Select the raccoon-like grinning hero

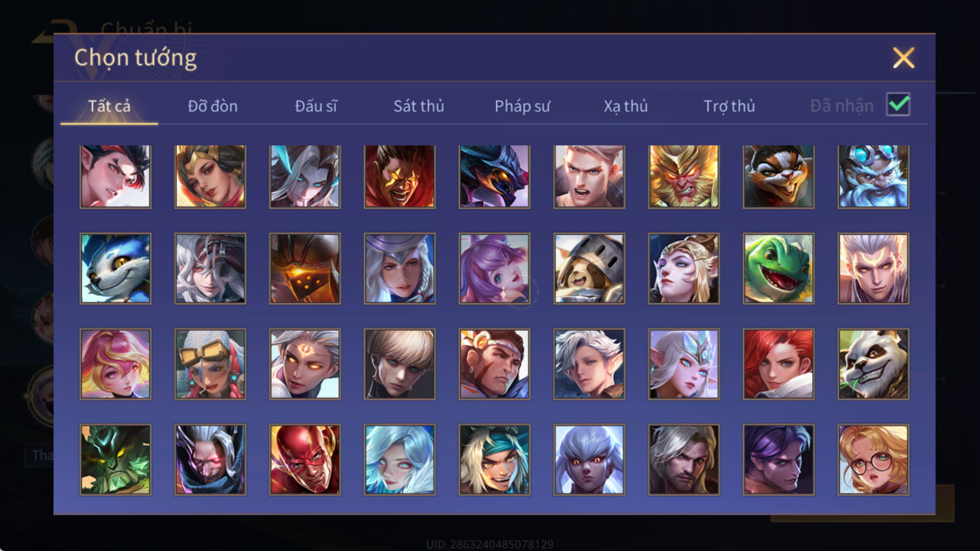click(x=778, y=177)
